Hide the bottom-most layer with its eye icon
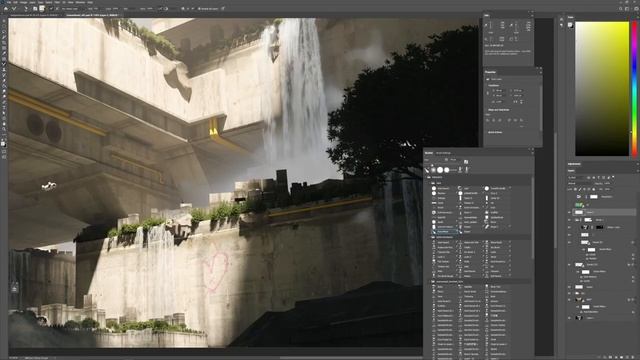The height and width of the screenshot is (360, 640). pos(569,318)
